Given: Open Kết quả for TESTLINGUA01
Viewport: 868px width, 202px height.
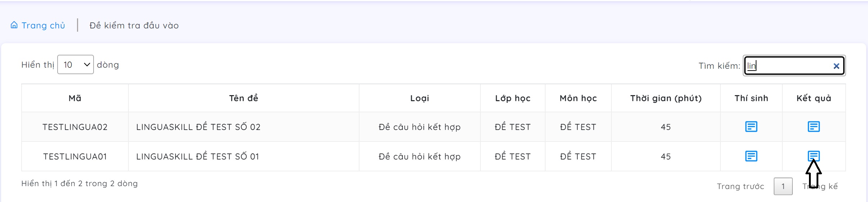Looking at the screenshot, I should [814, 156].
